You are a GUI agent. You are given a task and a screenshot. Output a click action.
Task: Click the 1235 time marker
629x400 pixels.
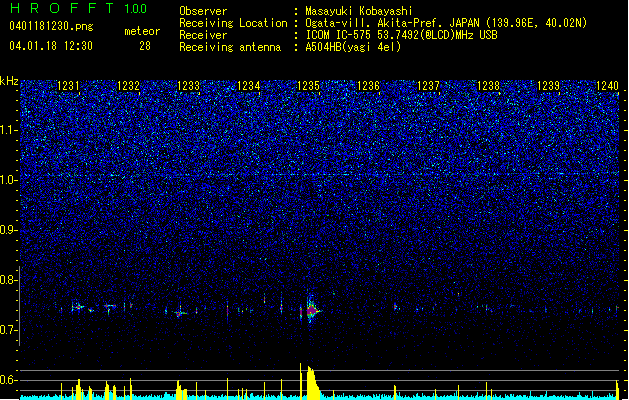[x=308, y=86]
